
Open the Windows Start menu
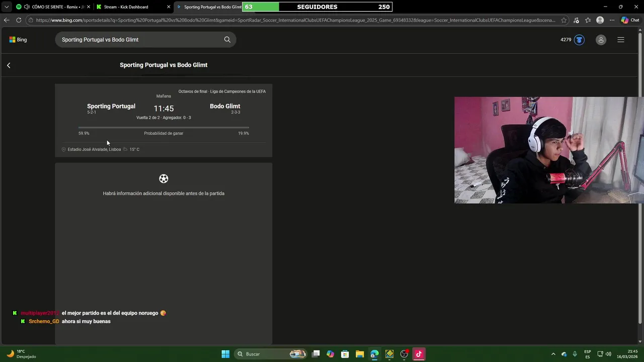click(x=225, y=354)
